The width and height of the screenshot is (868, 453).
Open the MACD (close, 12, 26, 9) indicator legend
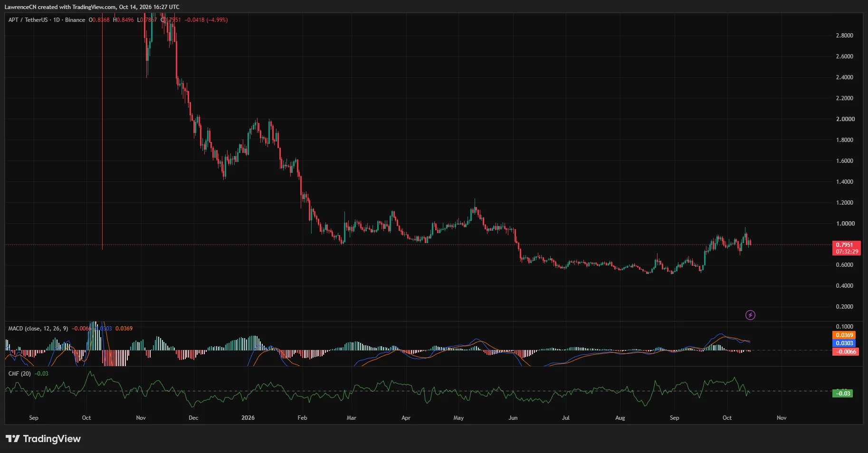tap(38, 329)
